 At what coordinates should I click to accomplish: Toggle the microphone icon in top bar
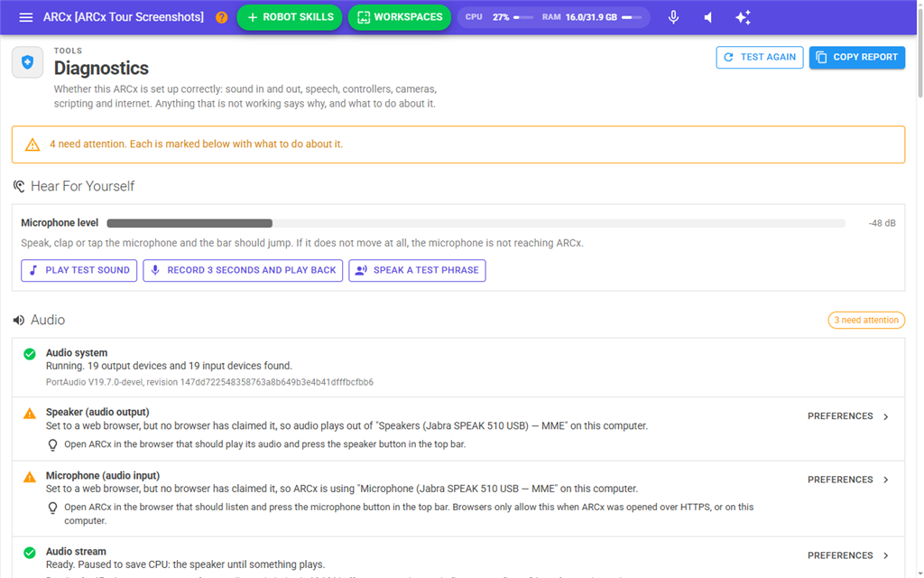click(673, 17)
